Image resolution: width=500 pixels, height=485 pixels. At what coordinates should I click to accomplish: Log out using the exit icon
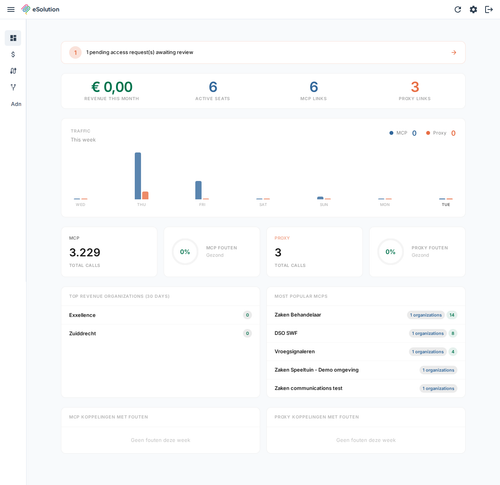tap(489, 9)
